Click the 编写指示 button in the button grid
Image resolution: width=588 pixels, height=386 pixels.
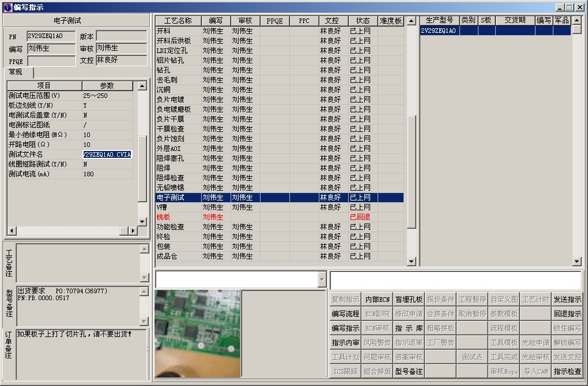345,328
